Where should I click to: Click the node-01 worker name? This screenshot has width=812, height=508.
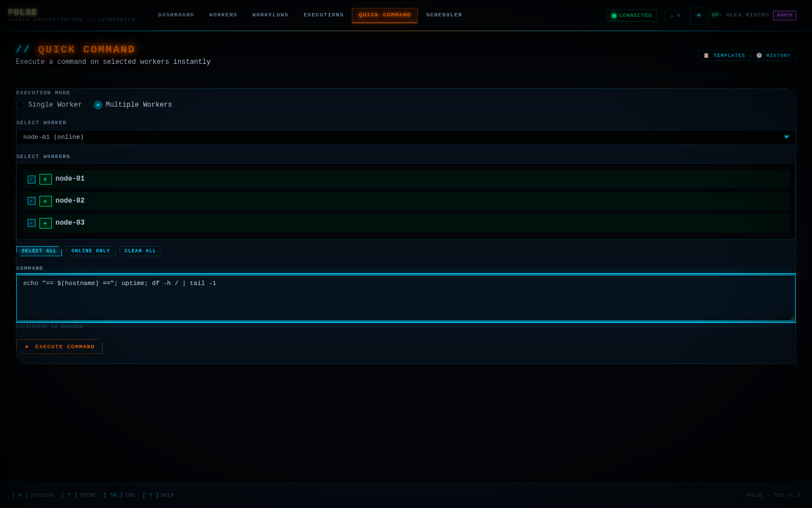(70, 179)
